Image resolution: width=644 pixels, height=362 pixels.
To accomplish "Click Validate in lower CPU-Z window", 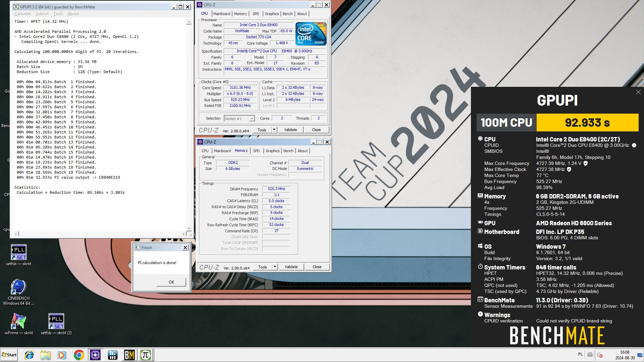I will pos(291,267).
